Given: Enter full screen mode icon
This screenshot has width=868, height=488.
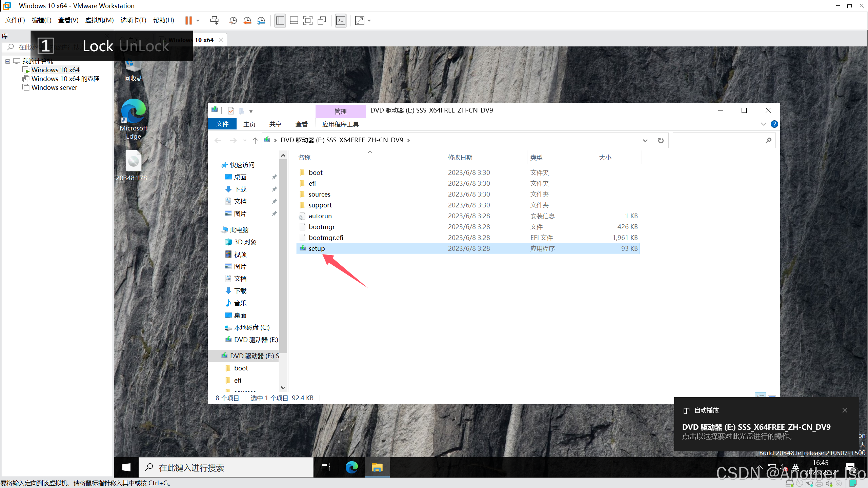Looking at the screenshot, I should [308, 21].
